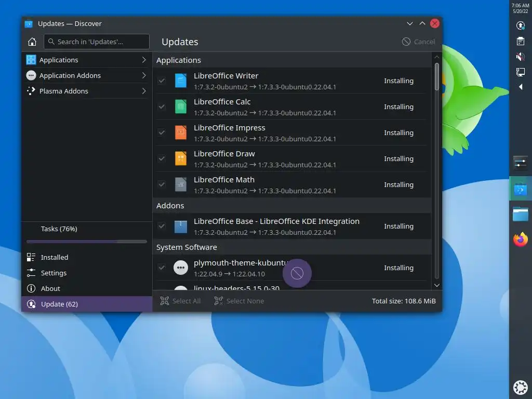The height and width of the screenshot is (399, 532).
Task: Click the About info icon
Action: 31,288
